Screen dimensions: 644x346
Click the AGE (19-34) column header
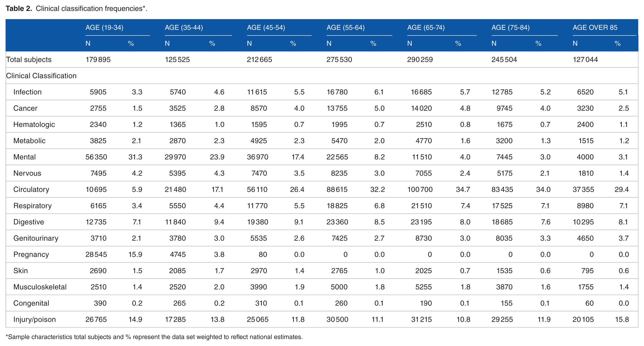(x=104, y=28)
